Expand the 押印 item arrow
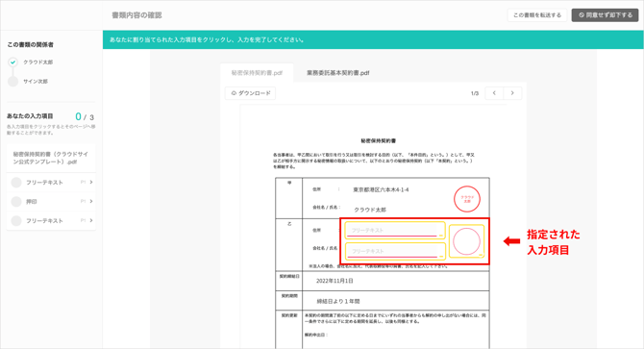Screen dimensions: 644x349 (x=91, y=201)
